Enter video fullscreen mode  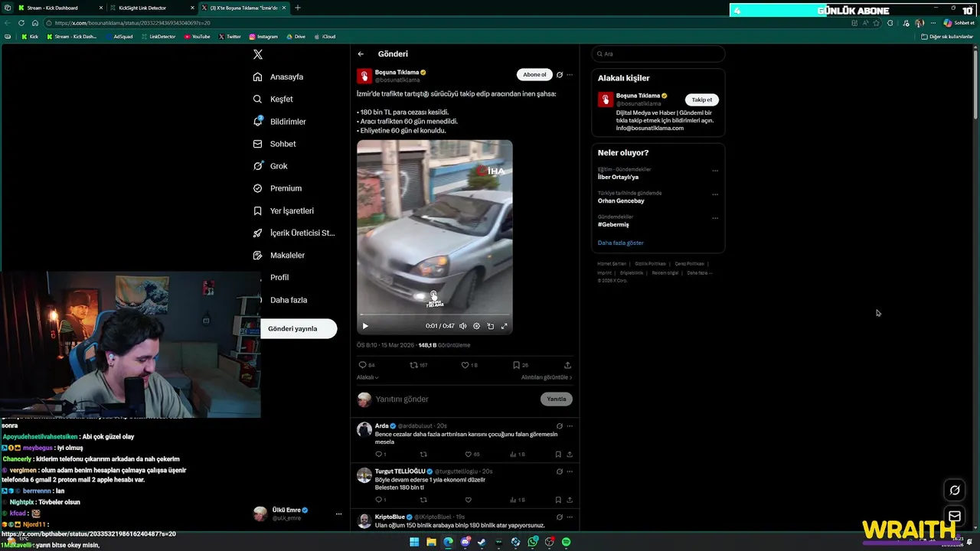point(505,326)
